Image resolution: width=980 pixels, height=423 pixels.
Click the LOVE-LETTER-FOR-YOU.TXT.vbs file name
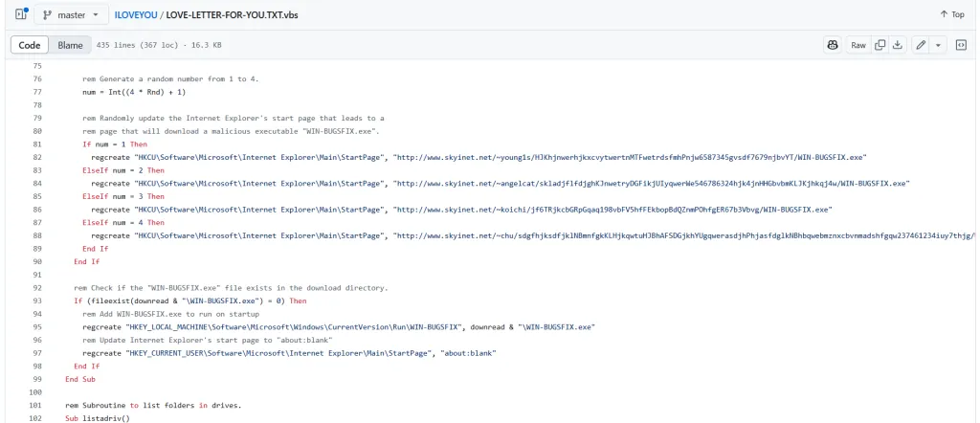232,14
